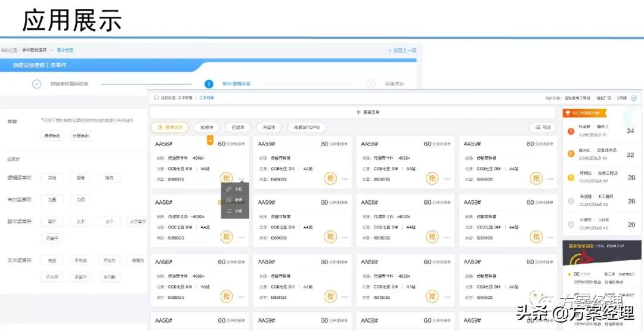
Task: Click the 新建工单 add button
Action: pyautogui.click(x=356, y=112)
